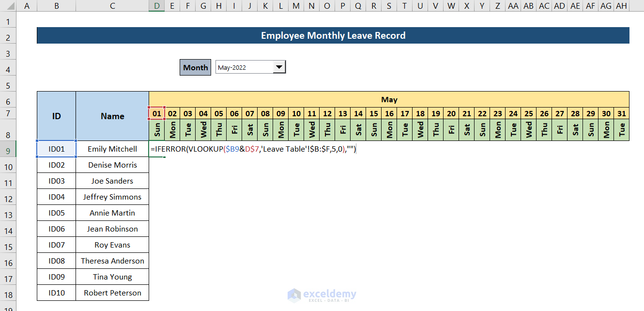644x311 pixels.
Task: Select day cell 15
Action: [374, 113]
